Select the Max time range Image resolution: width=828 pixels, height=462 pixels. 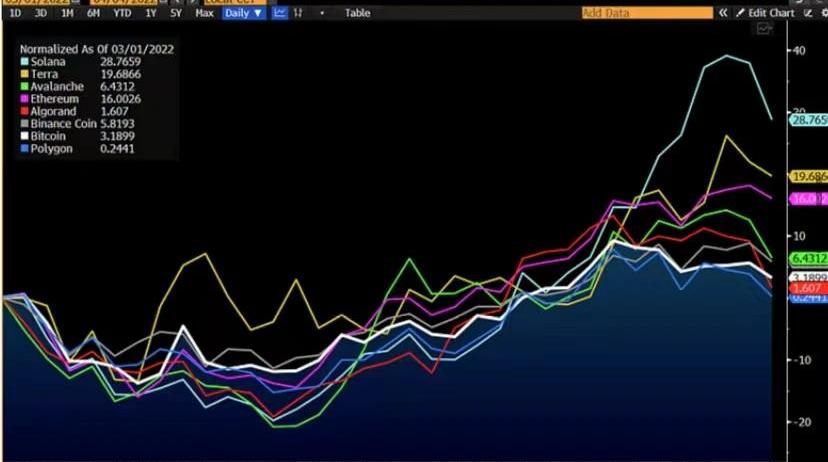pos(204,13)
